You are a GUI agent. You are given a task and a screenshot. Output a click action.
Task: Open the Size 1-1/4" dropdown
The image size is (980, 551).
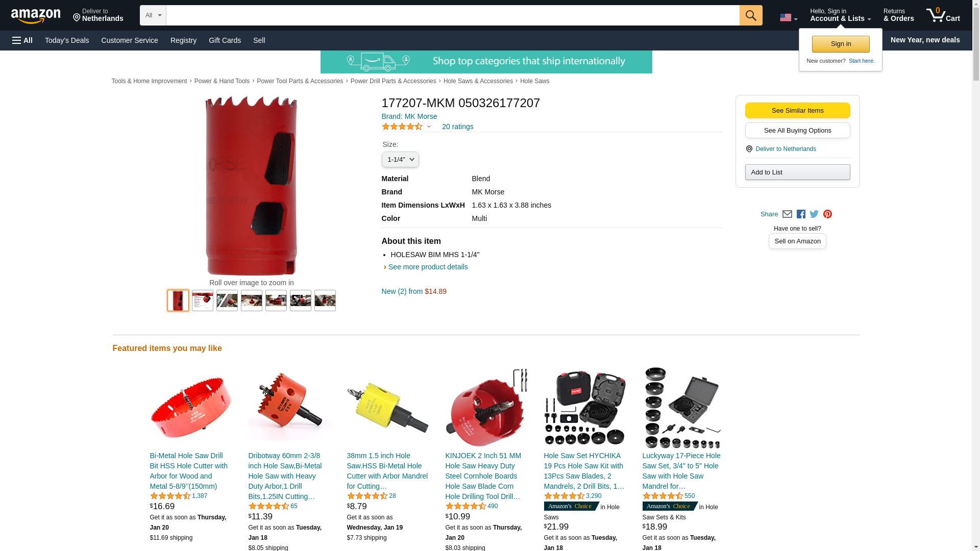[400, 160]
